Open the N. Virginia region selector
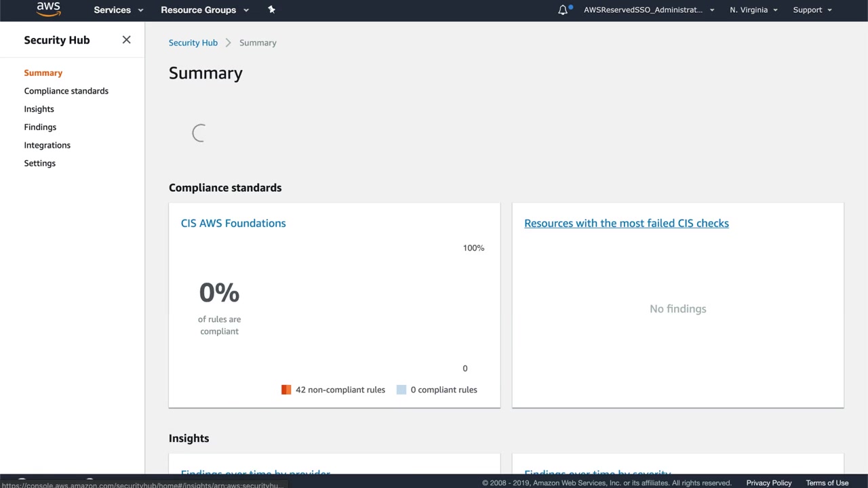The image size is (868, 488). pyautogui.click(x=753, y=10)
